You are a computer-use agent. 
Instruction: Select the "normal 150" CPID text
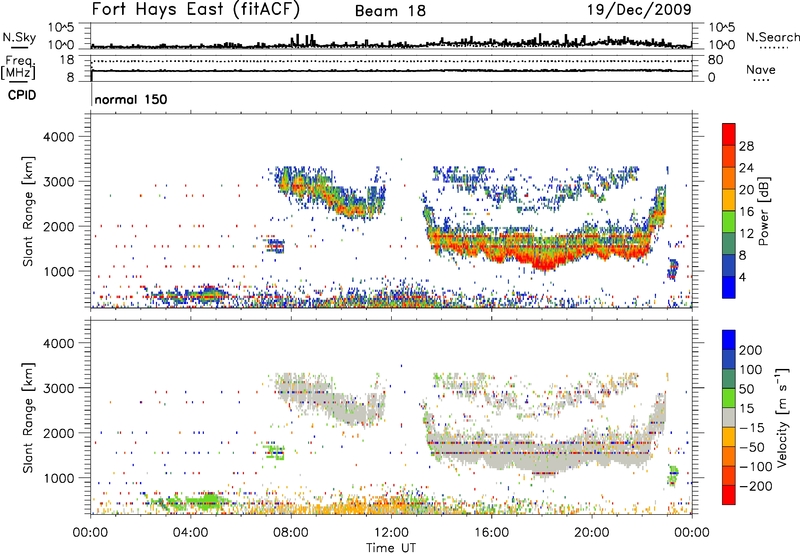point(131,99)
